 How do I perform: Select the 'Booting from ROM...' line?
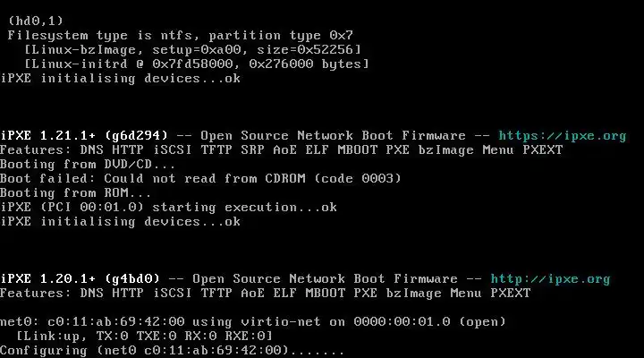pos(76,193)
